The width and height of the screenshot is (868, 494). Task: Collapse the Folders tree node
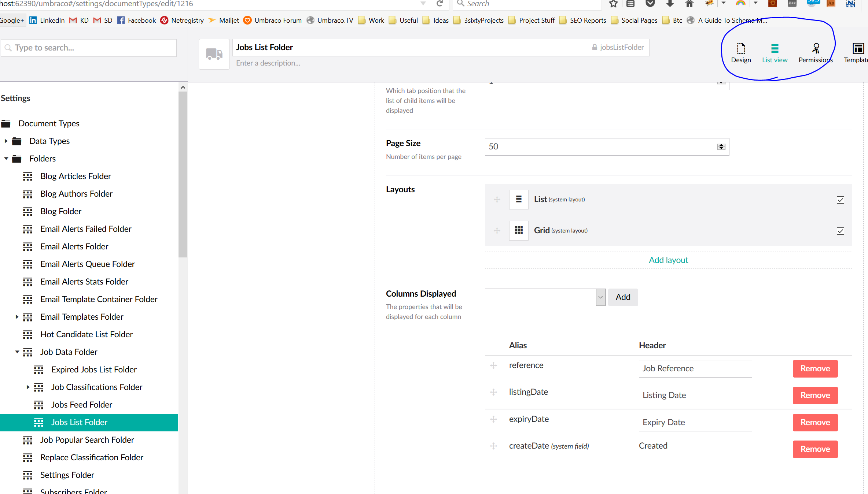tap(6, 159)
